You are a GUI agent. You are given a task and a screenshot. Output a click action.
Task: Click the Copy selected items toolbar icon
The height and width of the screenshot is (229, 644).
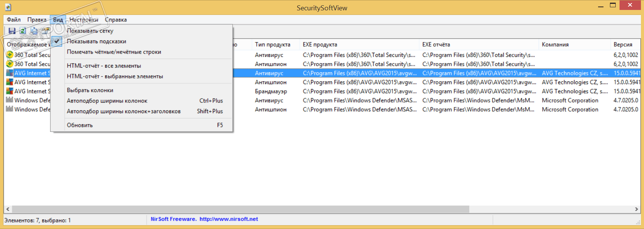point(34,31)
